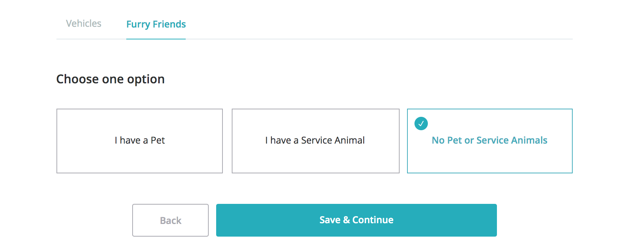Open the Furry Friends tab
Image resolution: width=644 pixels, height=250 pixels.
tap(156, 24)
